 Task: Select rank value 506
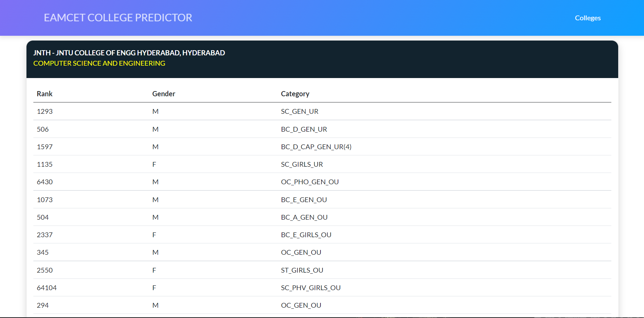(x=43, y=129)
